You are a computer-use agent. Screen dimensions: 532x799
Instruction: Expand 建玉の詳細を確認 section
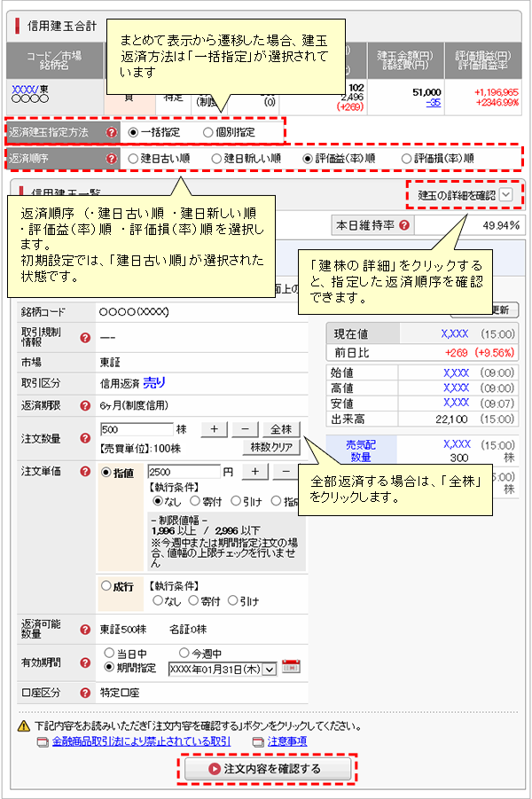(464, 194)
